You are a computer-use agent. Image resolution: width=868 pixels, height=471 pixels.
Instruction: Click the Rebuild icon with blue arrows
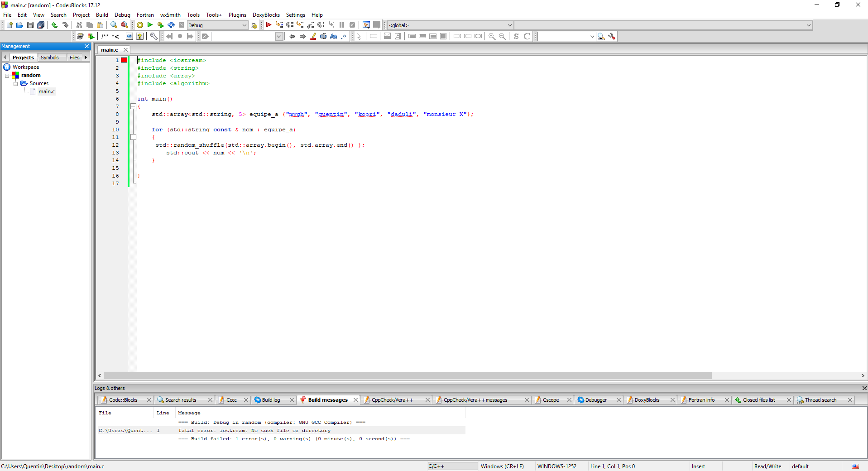171,25
